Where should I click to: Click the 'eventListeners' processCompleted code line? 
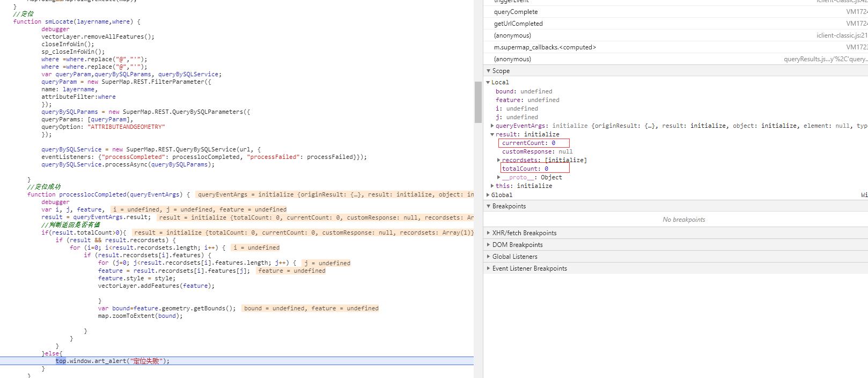click(204, 157)
